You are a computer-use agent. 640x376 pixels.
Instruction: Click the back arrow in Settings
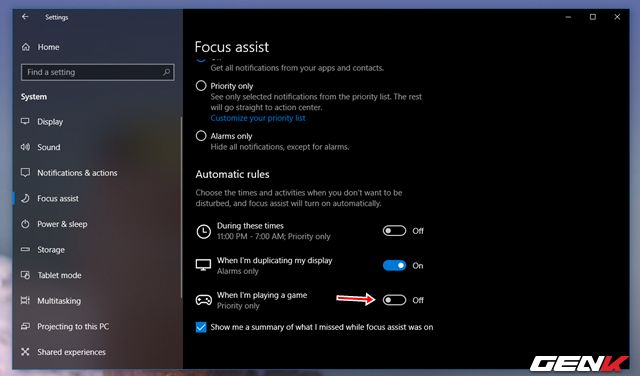click(x=25, y=17)
